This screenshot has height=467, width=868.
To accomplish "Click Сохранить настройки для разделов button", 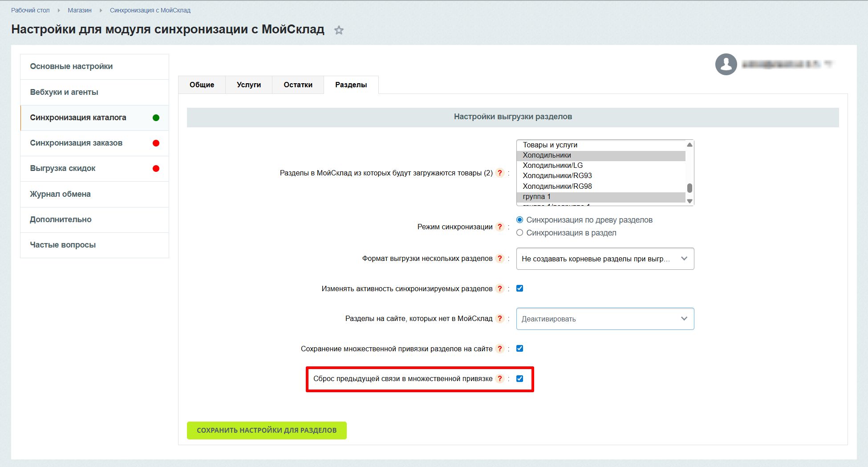I will click(x=267, y=430).
